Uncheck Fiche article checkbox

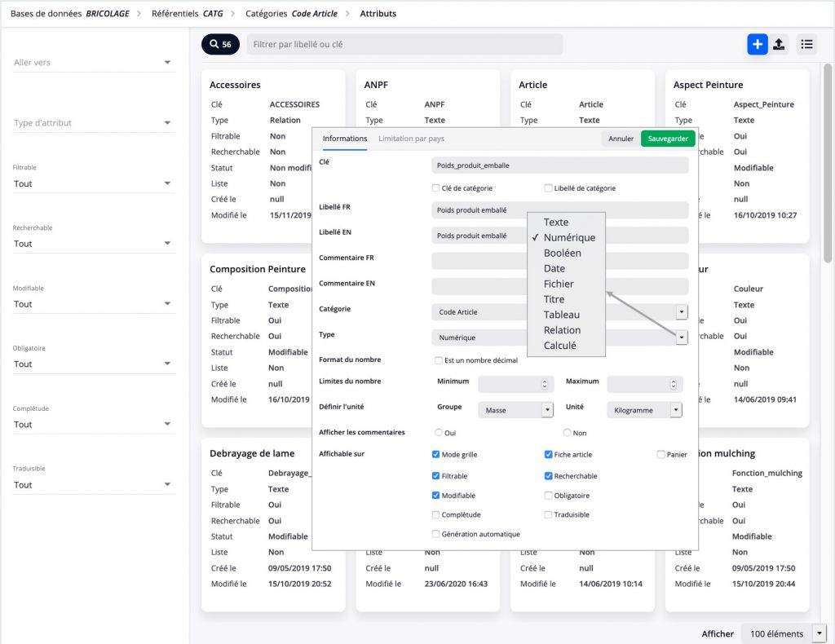click(x=548, y=455)
